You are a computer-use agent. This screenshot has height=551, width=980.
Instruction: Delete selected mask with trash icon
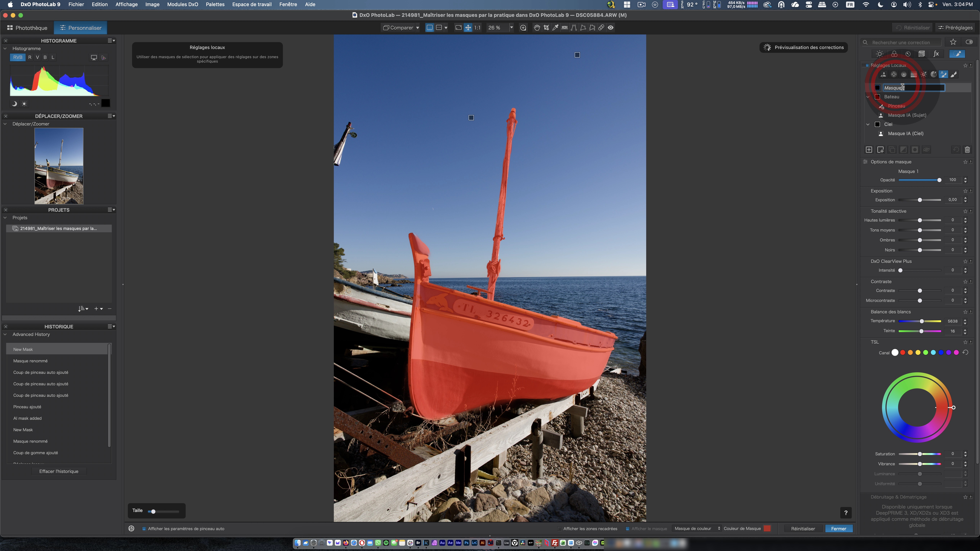(967, 150)
